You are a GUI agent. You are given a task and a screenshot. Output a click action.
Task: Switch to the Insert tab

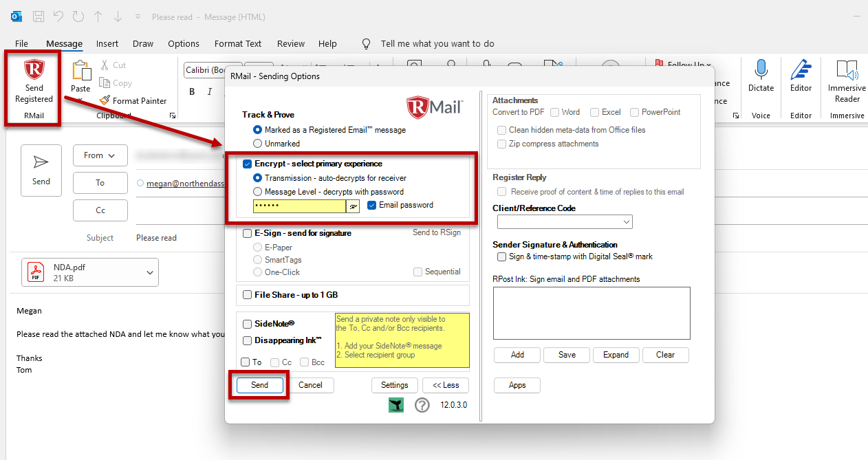(x=107, y=43)
